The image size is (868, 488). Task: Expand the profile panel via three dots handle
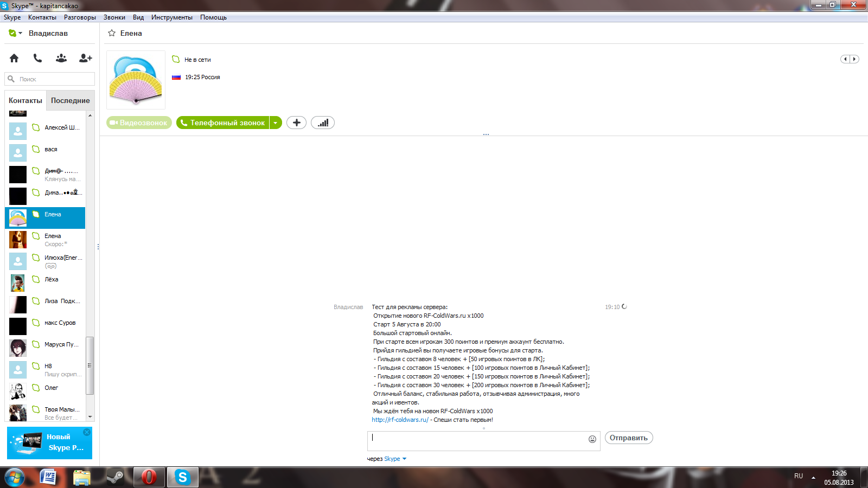[486, 134]
